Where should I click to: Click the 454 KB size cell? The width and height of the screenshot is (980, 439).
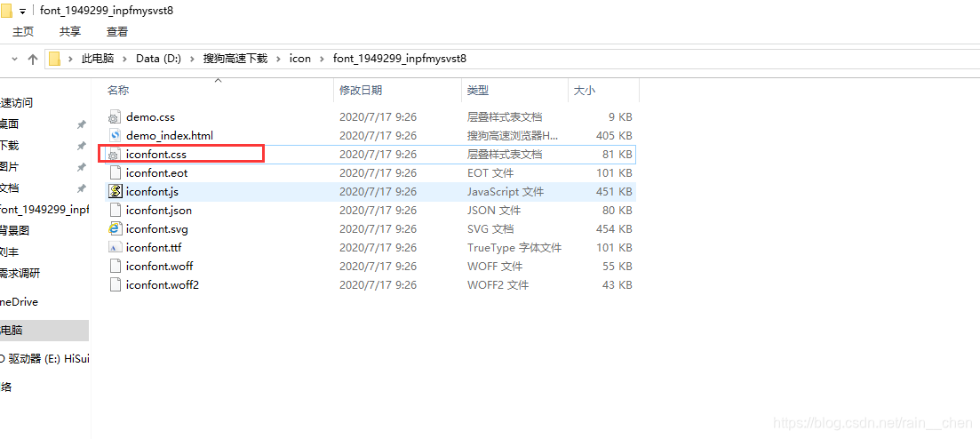point(614,229)
